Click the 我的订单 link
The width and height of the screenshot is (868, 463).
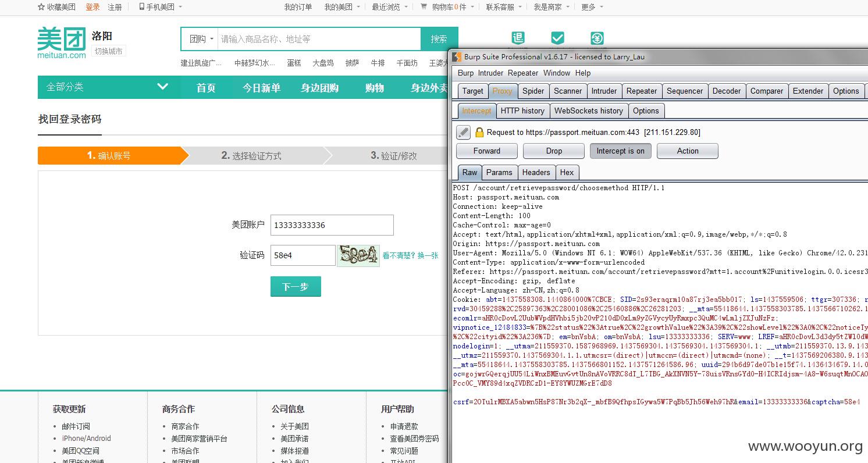pyautogui.click(x=298, y=7)
